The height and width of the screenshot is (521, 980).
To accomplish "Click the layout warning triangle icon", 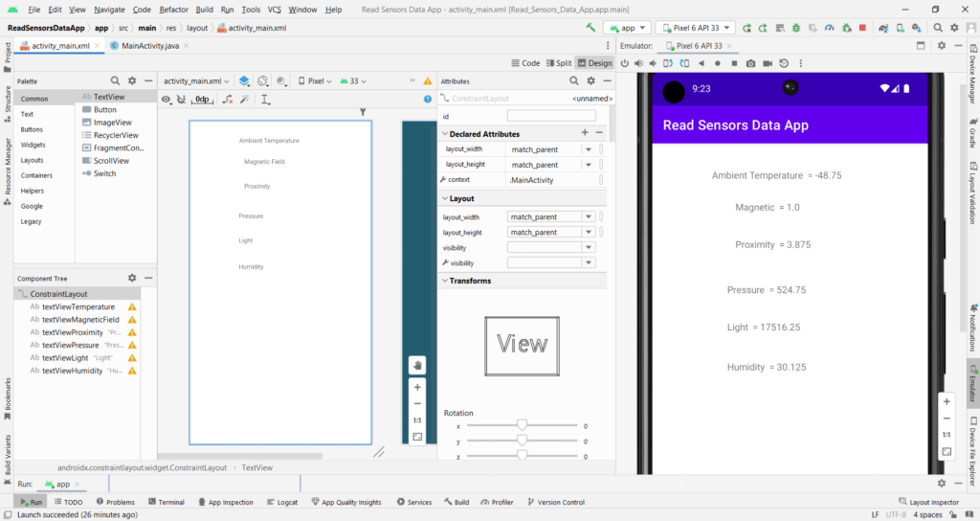I will click(428, 80).
